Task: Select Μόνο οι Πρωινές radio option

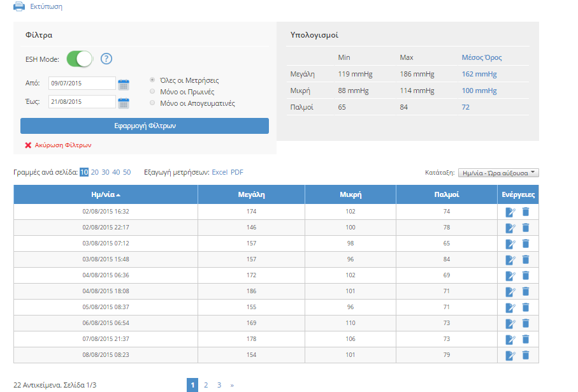Action: click(152, 92)
